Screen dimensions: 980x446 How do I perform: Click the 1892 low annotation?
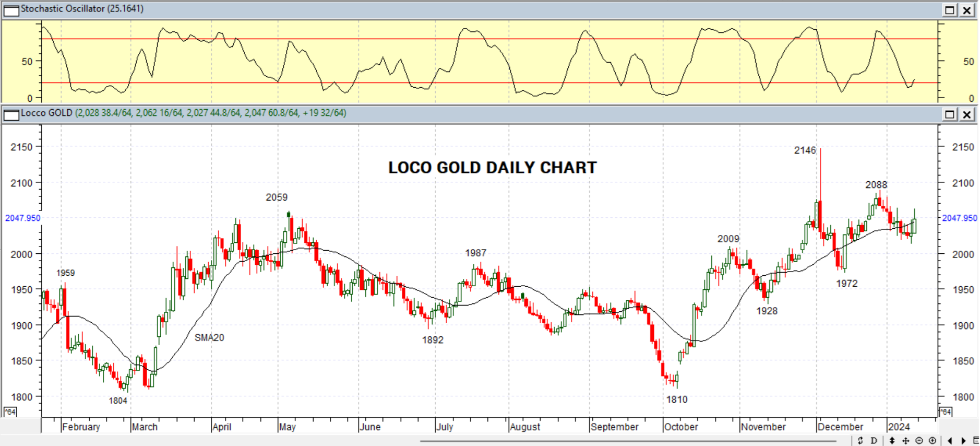[433, 340]
